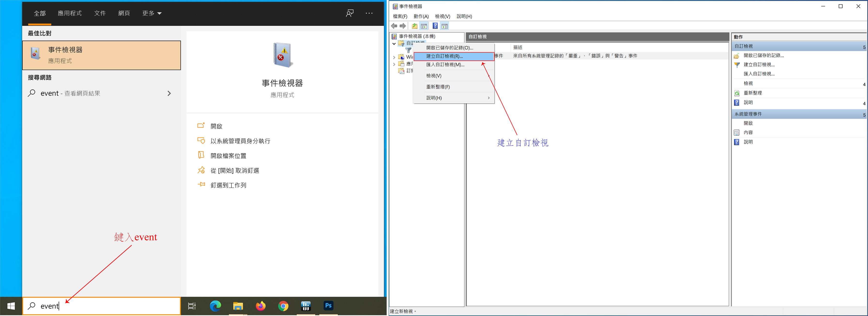Click 開啟檔案位置
This screenshot has width=868, height=316.
click(x=228, y=156)
